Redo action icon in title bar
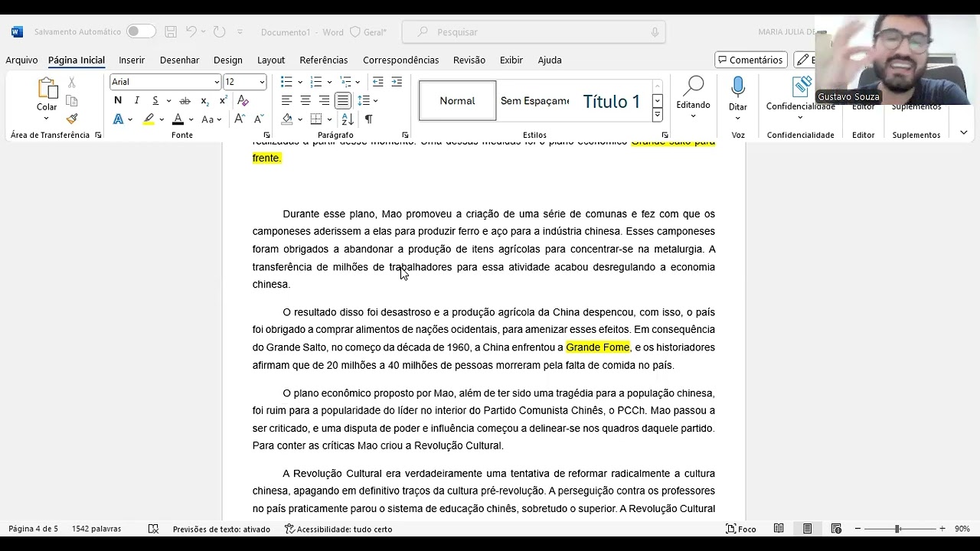This screenshot has width=980, height=551. pos(220,32)
